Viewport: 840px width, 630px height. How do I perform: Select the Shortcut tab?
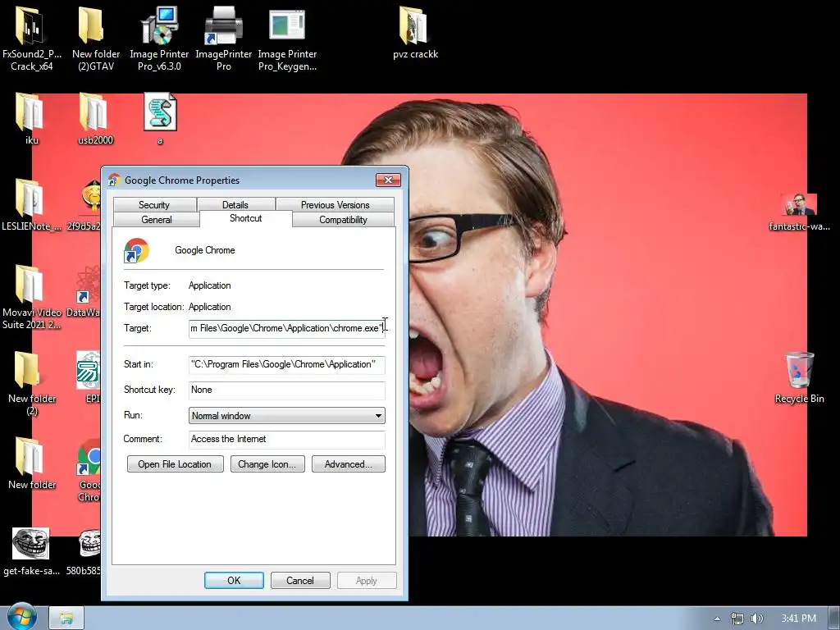246,218
